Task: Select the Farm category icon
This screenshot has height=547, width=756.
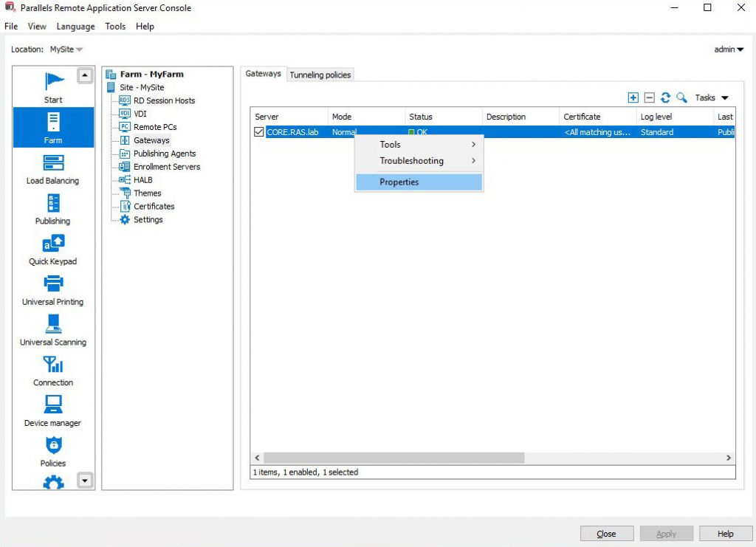Action: click(x=53, y=122)
